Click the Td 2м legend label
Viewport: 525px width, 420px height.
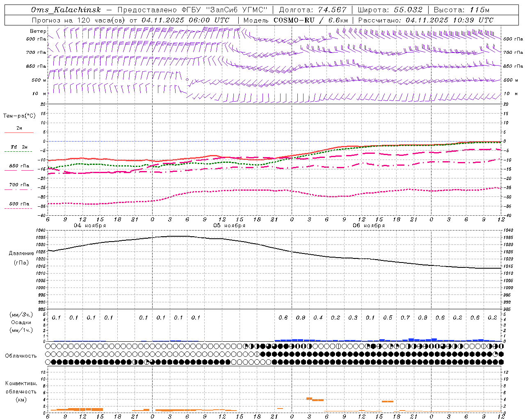(19, 147)
